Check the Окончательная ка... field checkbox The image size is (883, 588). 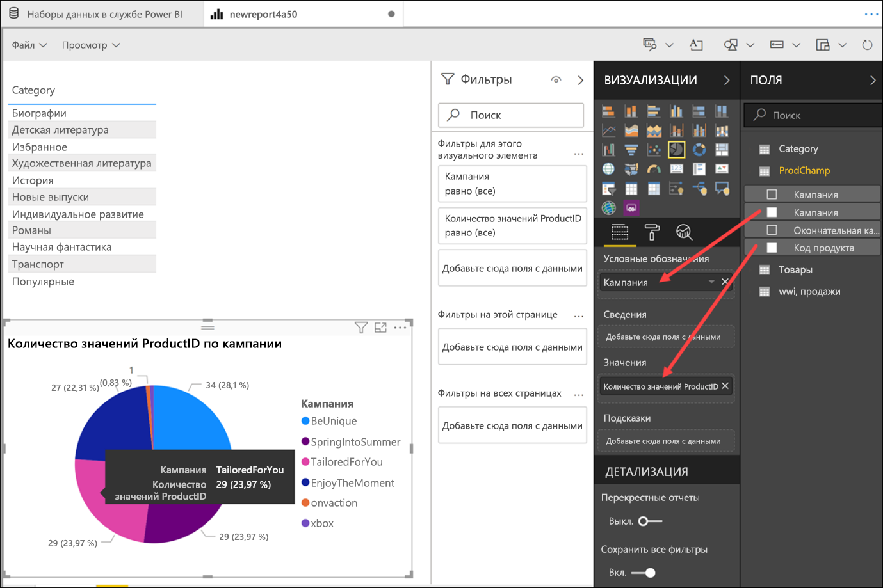(x=772, y=230)
